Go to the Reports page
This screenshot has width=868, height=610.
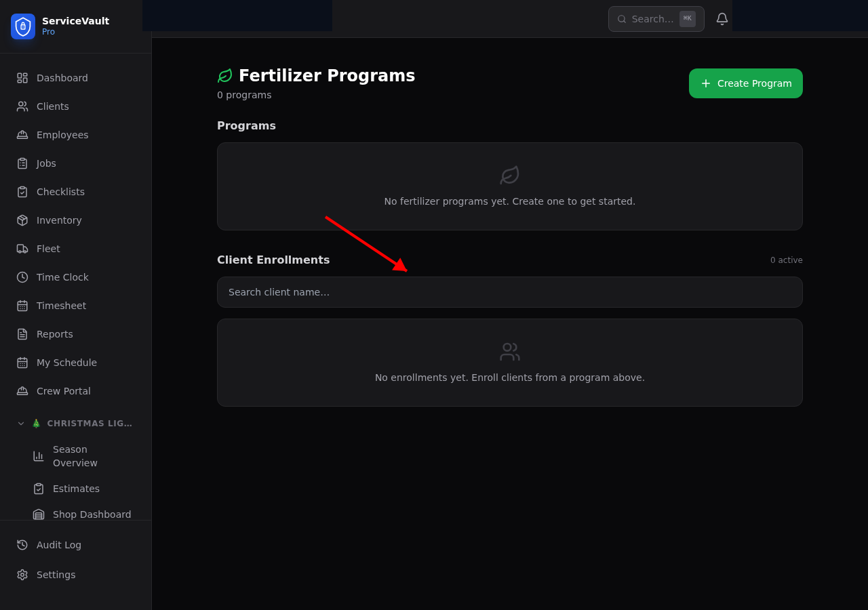click(x=54, y=333)
